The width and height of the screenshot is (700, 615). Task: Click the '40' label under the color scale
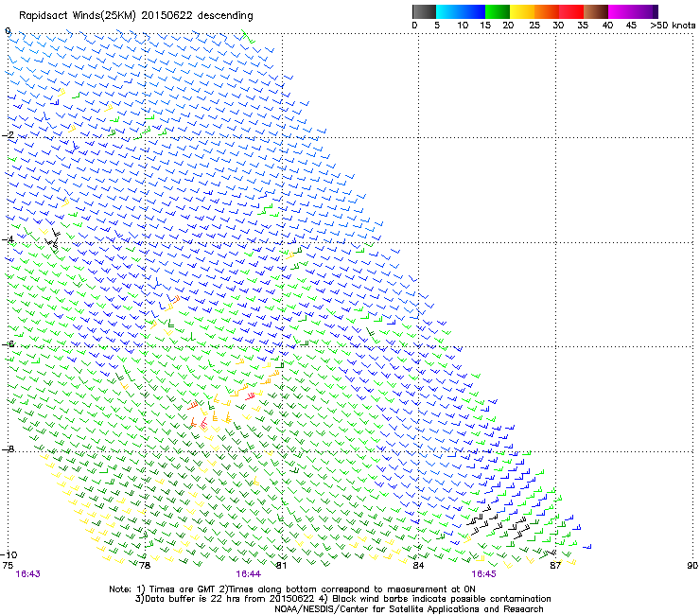coord(607,26)
